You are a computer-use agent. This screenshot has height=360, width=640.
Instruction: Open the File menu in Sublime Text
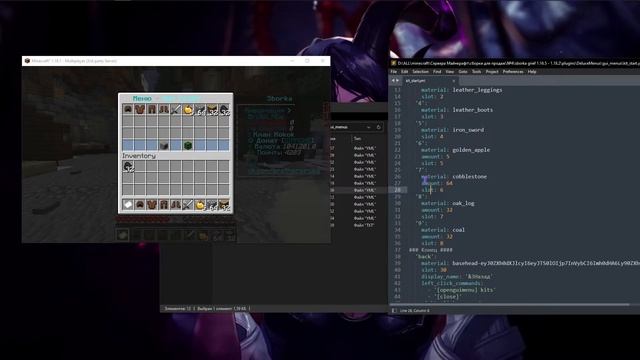click(x=393, y=72)
